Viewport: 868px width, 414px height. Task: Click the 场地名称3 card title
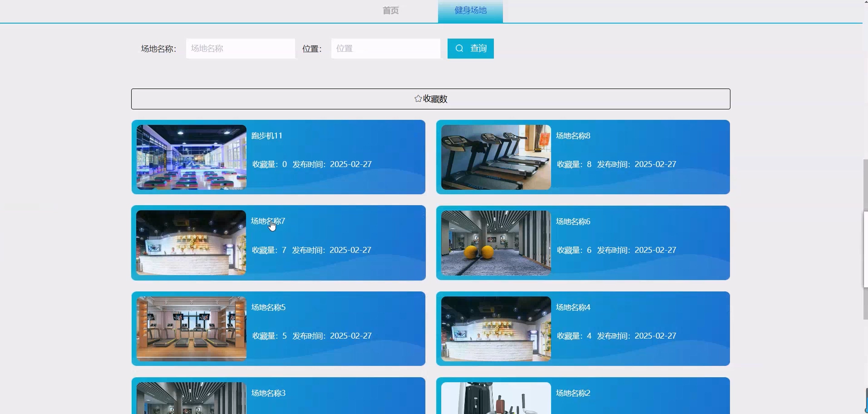pos(268,393)
